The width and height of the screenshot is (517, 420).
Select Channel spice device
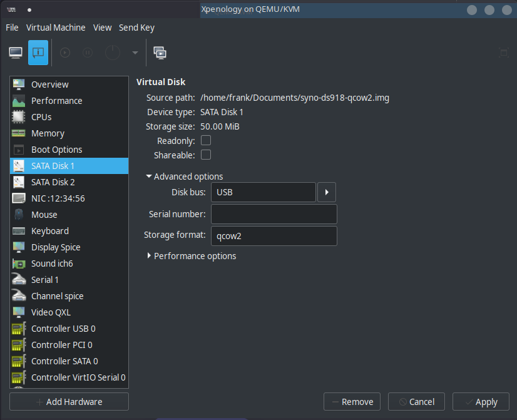(69, 296)
